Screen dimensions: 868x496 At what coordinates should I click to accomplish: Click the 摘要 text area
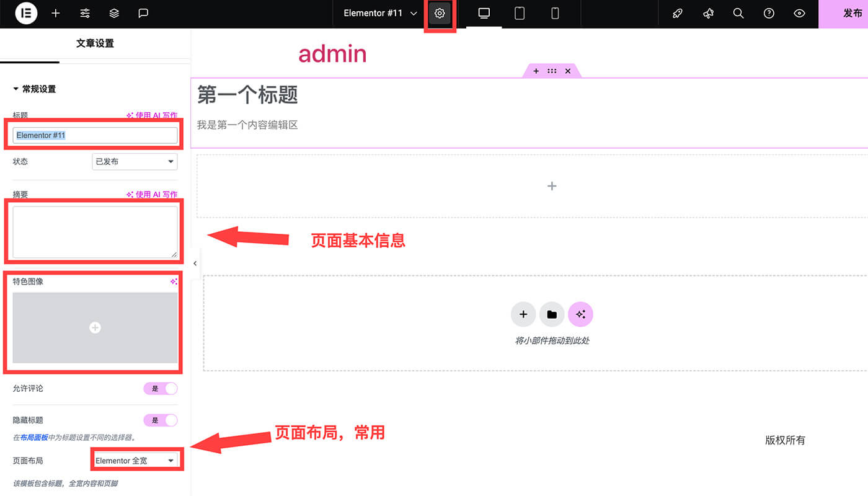tap(95, 232)
